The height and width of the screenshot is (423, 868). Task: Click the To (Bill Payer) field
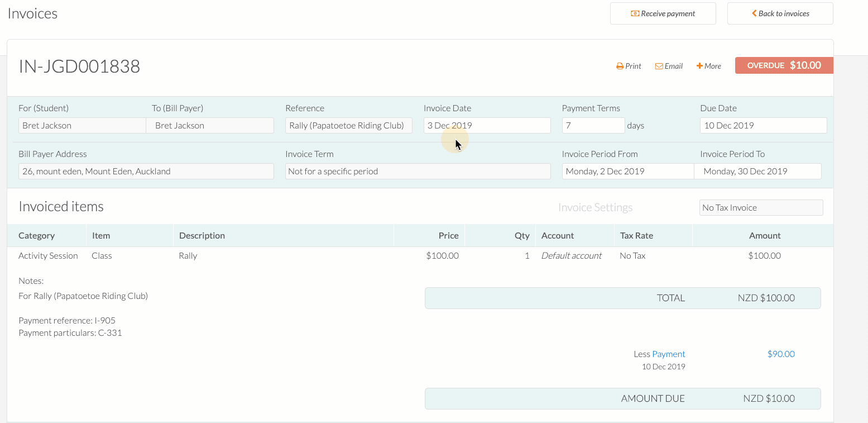coord(210,125)
